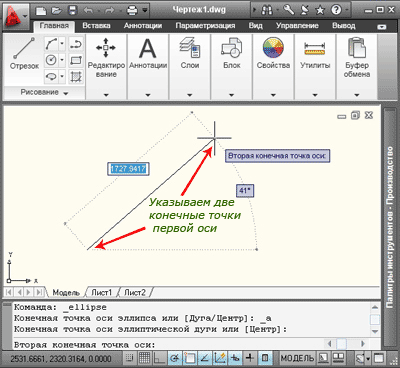Switch to the Вид ribbon tab

(x=256, y=26)
